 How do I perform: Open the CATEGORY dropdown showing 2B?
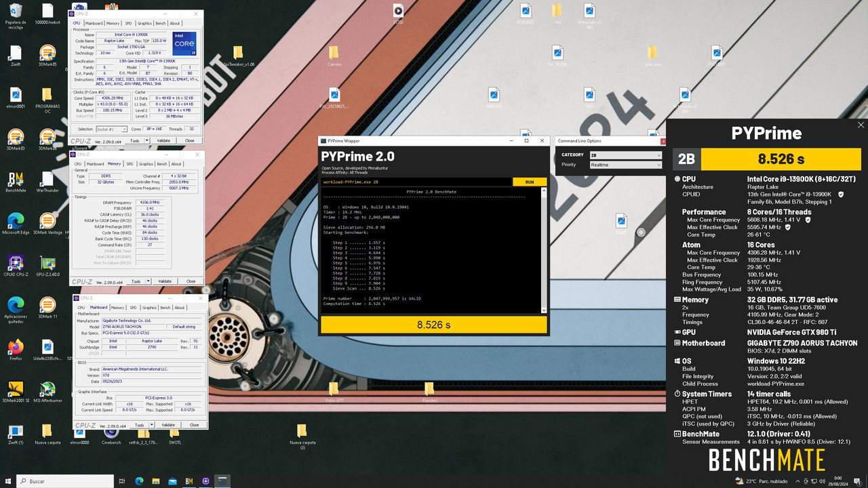pos(625,155)
